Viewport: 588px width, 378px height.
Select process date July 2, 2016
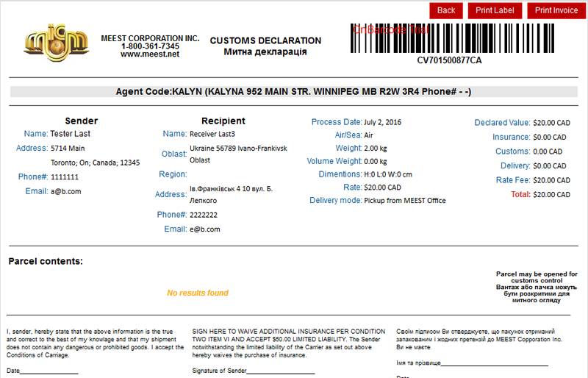click(382, 122)
